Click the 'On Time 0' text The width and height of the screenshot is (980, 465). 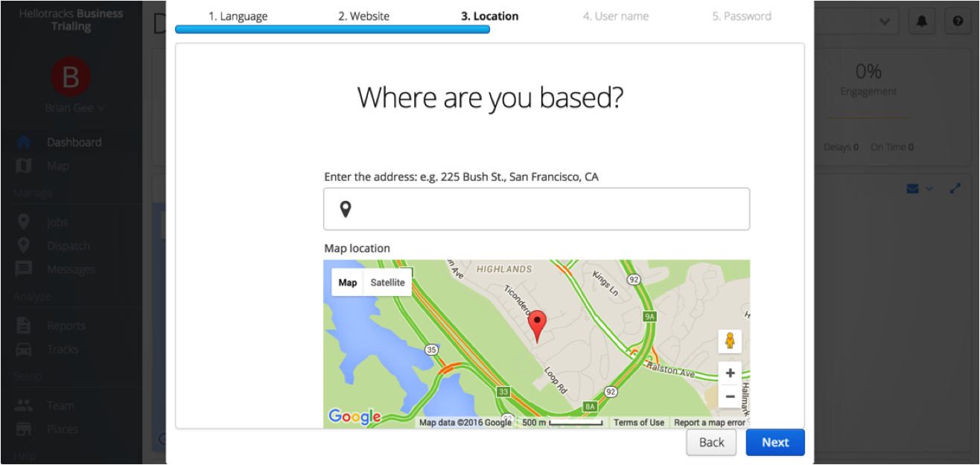(892, 147)
